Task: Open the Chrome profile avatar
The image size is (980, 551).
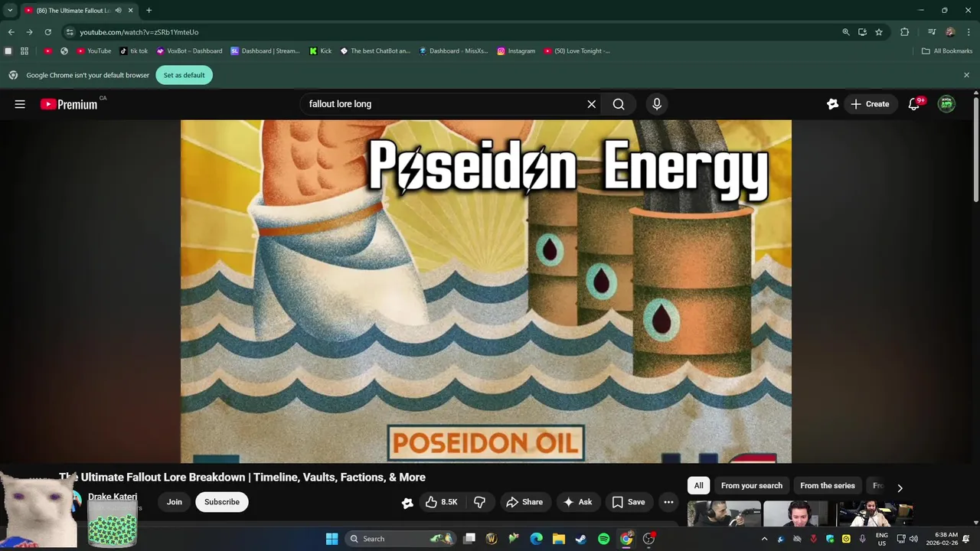Action: 950,32
